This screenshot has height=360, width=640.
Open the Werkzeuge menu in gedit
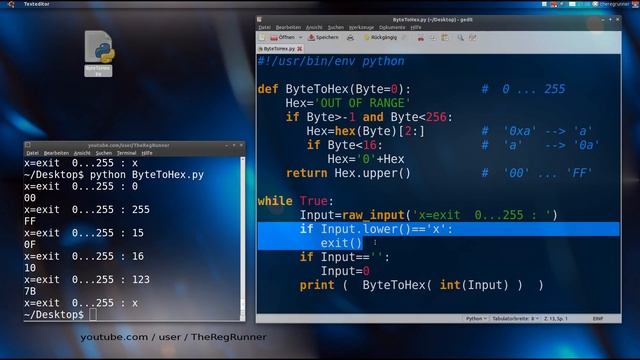[361, 27]
